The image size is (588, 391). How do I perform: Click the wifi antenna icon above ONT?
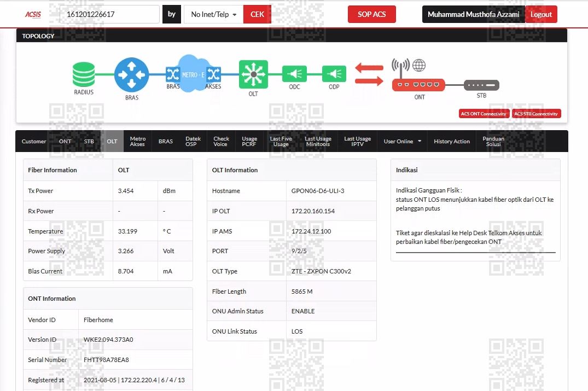pos(400,67)
